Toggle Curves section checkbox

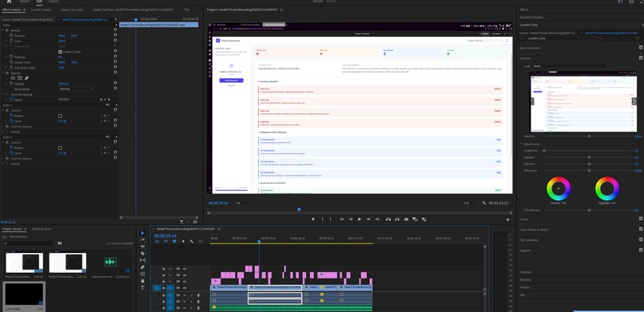[x=641, y=219]
